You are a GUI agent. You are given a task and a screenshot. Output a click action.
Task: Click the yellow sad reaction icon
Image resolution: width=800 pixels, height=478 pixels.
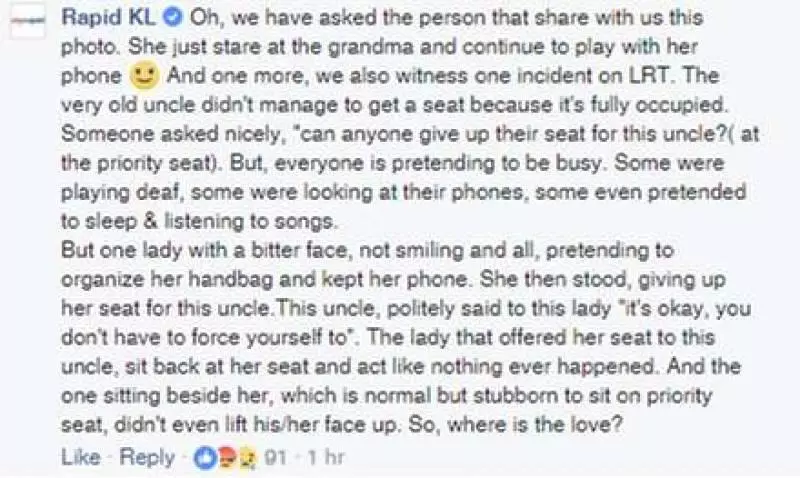coord(247,458)
